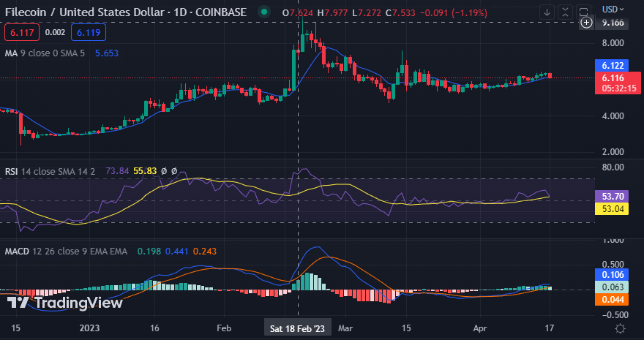This screenshot has height=340, width=644.
Task: Click the 80.00 RSI axis label
Action: [x=613, y=167]
